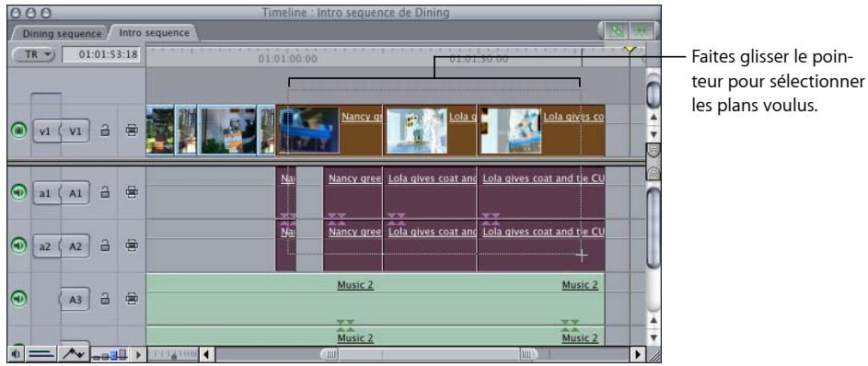Select the Lola gives co clip on V1
Viewport: 868px width, 366px height.
coord(541,130)
